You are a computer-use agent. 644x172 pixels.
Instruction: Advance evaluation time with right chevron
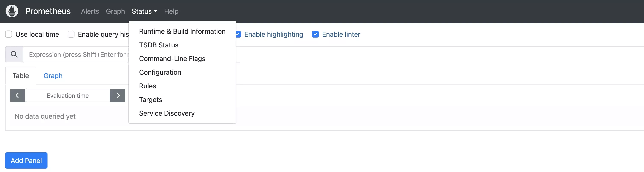click(x=118, y=95)
